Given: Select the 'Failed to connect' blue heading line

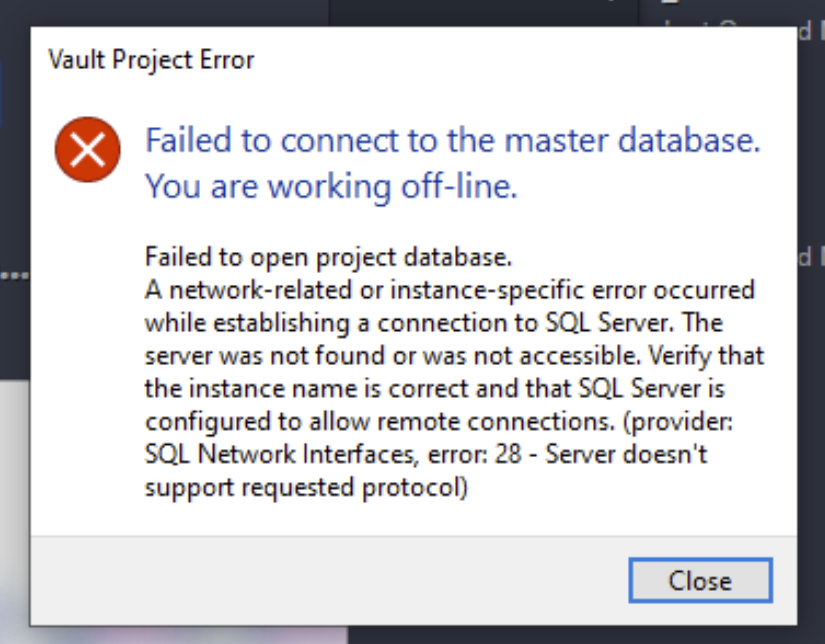Looking at the screenshot, I should click(x=452, y=140).
